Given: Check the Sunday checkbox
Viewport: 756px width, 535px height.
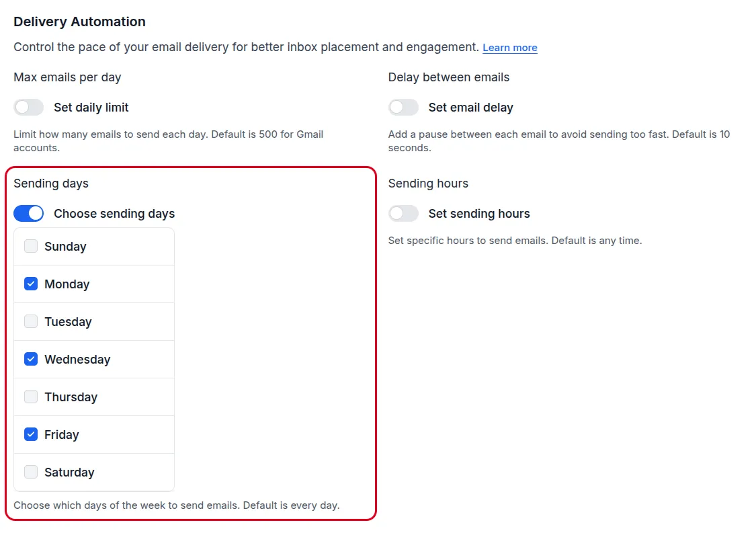Looking at the screenshot, I should tap(31, 246).
